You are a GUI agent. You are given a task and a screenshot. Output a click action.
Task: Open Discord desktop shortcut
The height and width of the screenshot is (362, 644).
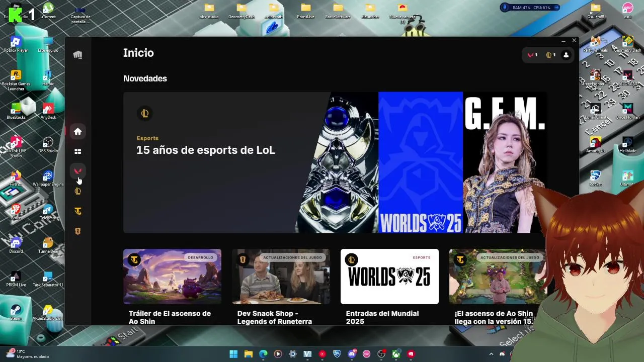tap(16, 245)
